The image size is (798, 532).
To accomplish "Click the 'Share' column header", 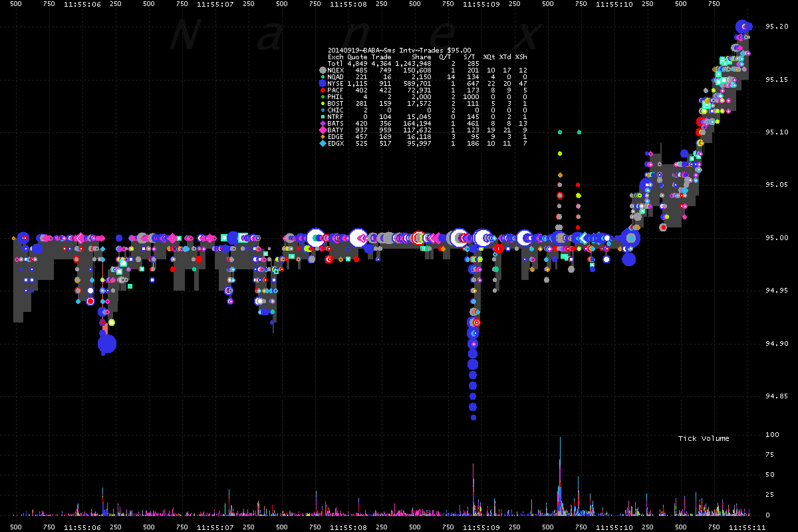I will pos(422,57).
